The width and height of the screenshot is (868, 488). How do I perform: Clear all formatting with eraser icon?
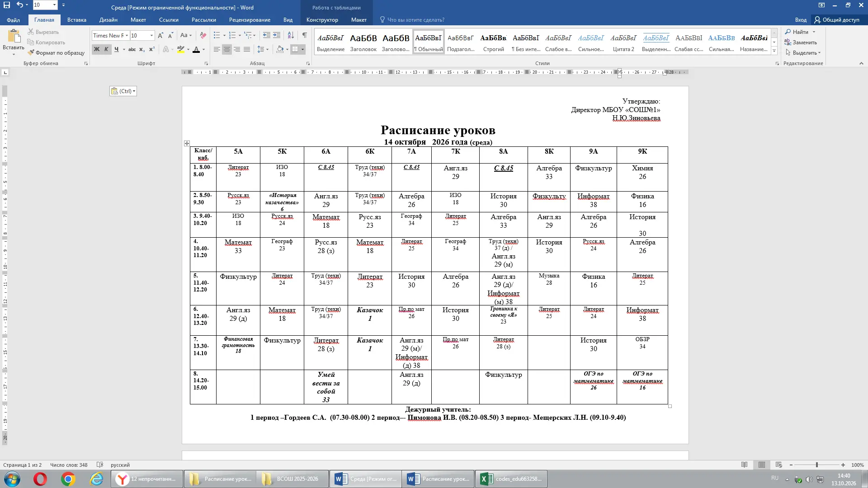203,36
